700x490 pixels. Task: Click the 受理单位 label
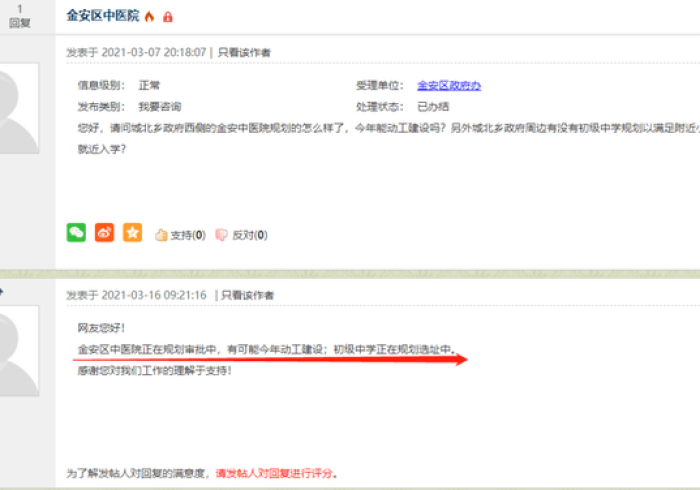click(379, 85)
